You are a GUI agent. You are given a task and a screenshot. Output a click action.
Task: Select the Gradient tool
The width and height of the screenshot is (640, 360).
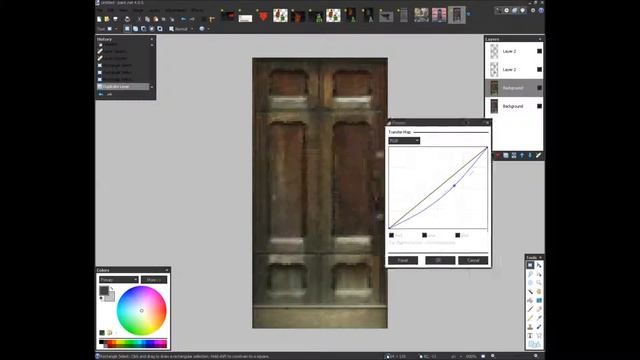[539, 300]
